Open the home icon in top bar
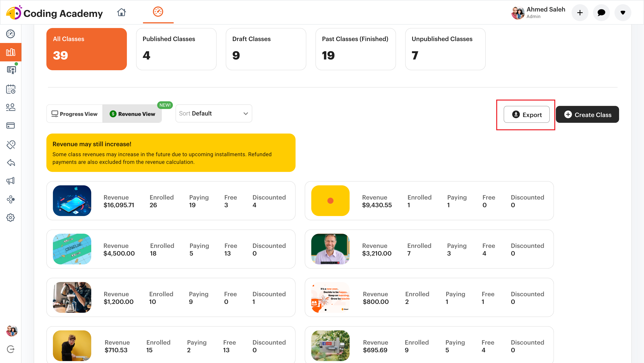This screenshot has width=644, height=363. (122, 12)
